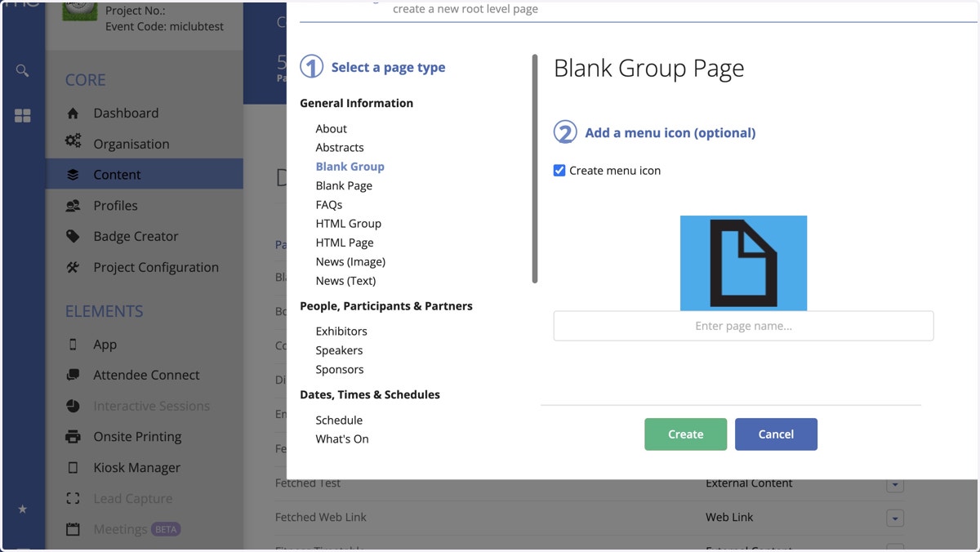Select About page type
This screenshot has width=980, height=552.
point(331,128)
